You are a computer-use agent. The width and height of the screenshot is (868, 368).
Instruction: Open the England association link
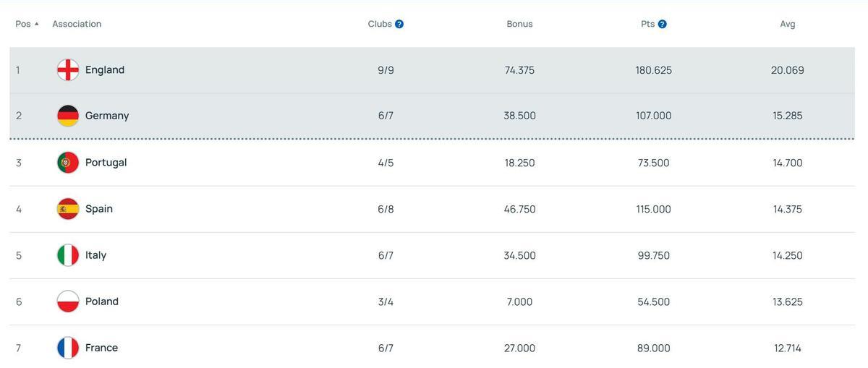(105, 70)
